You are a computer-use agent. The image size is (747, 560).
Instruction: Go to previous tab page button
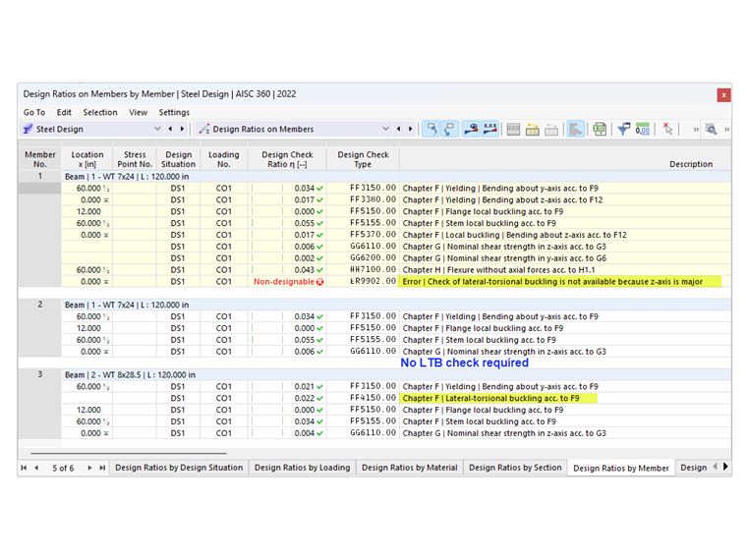click(x=36, y=468)
